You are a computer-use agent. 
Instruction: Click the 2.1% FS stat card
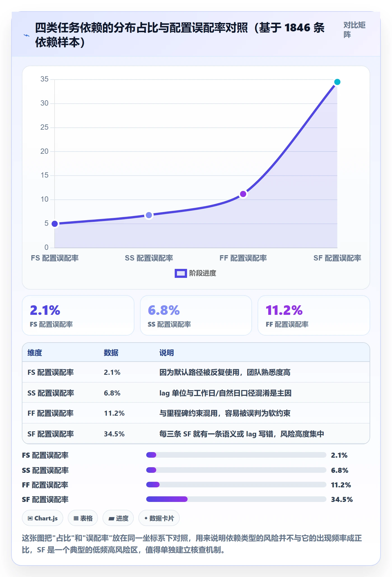(78, 315)
